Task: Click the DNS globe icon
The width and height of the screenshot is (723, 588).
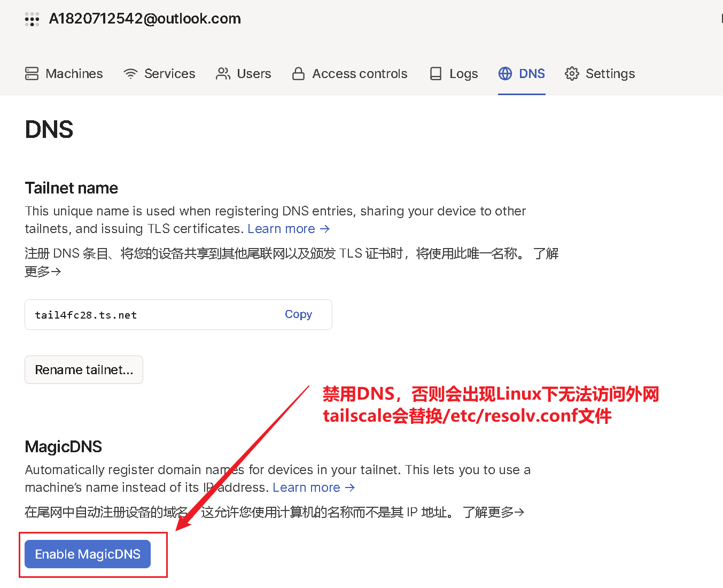Action: click(505, 74)
